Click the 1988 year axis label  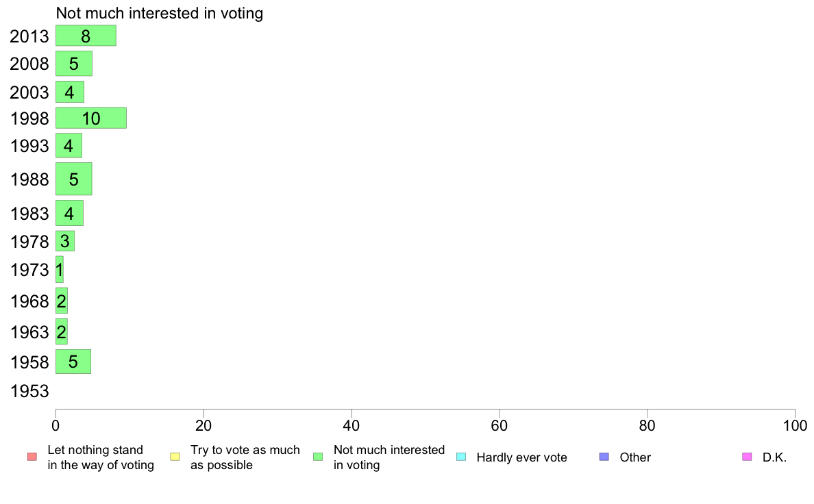pyautogui.click(x=29, y=179)
